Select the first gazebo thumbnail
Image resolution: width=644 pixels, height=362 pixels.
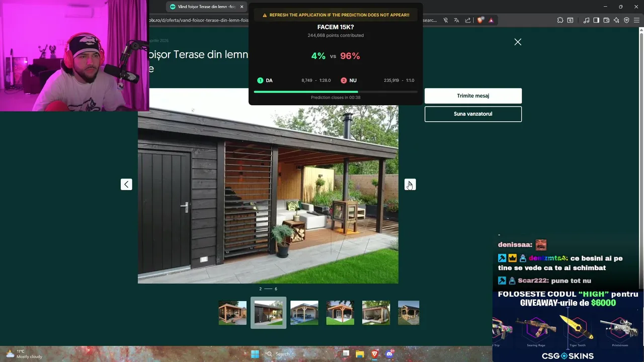232,313
